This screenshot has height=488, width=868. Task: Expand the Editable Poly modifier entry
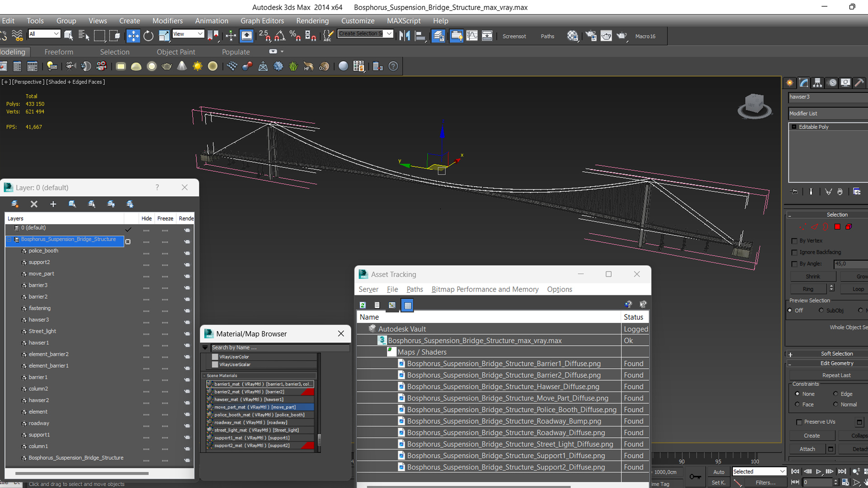tap(794, 127)
